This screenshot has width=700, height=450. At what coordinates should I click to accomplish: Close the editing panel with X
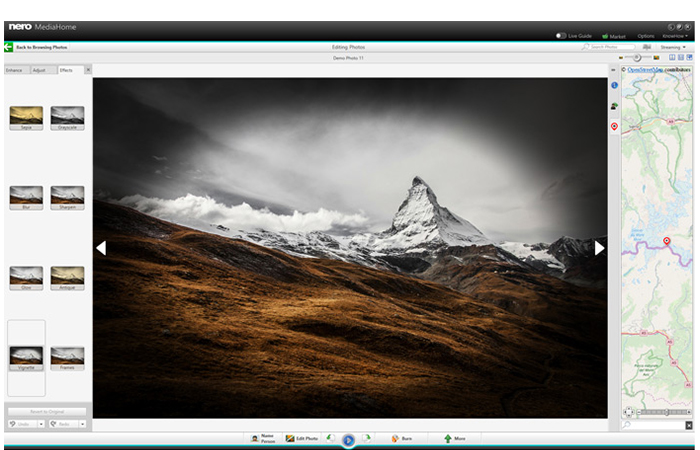pyautogui.click(x=88, y=70)
